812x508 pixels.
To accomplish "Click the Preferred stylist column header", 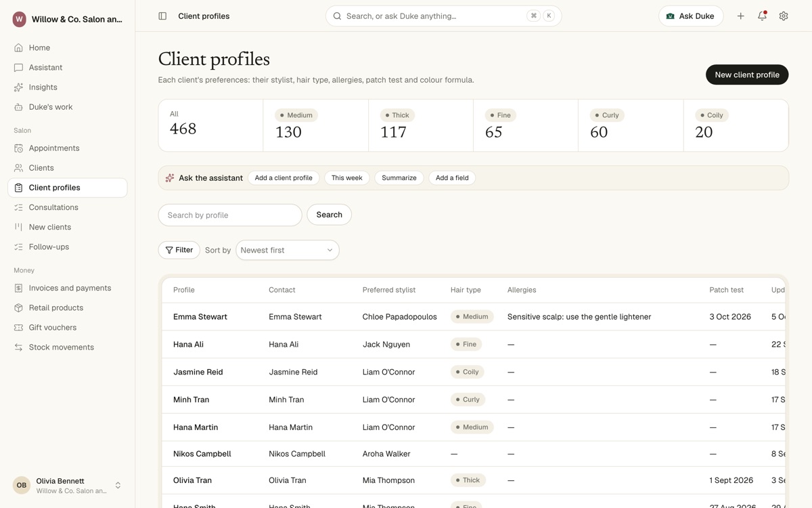I will point(389,290).
